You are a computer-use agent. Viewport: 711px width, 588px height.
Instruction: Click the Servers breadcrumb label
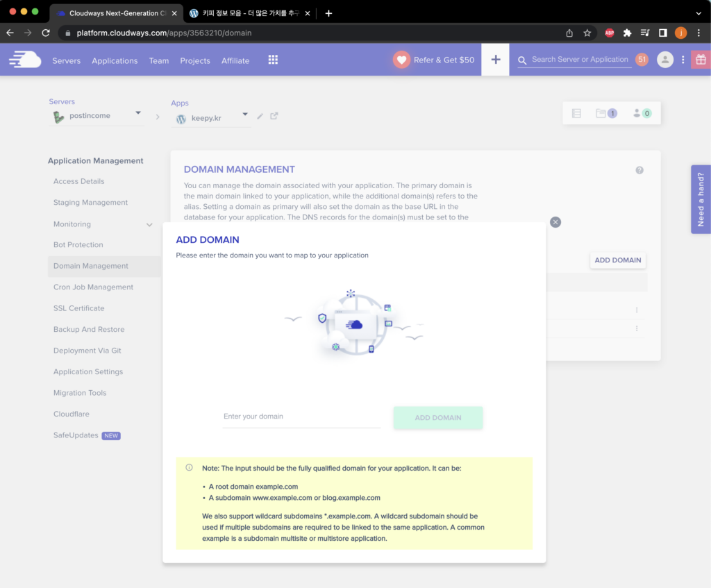(x=62, y=101)
